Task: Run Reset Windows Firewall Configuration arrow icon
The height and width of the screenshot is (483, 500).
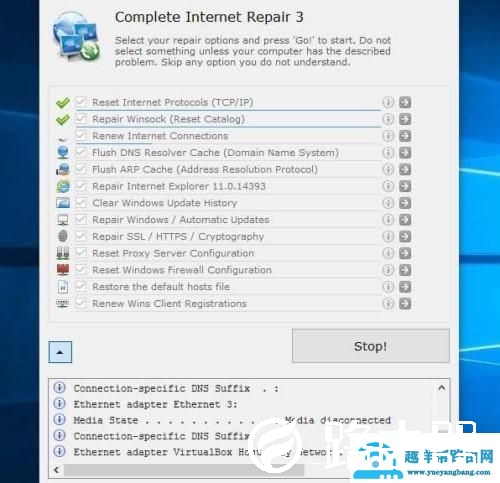Action: click(405, 270)
